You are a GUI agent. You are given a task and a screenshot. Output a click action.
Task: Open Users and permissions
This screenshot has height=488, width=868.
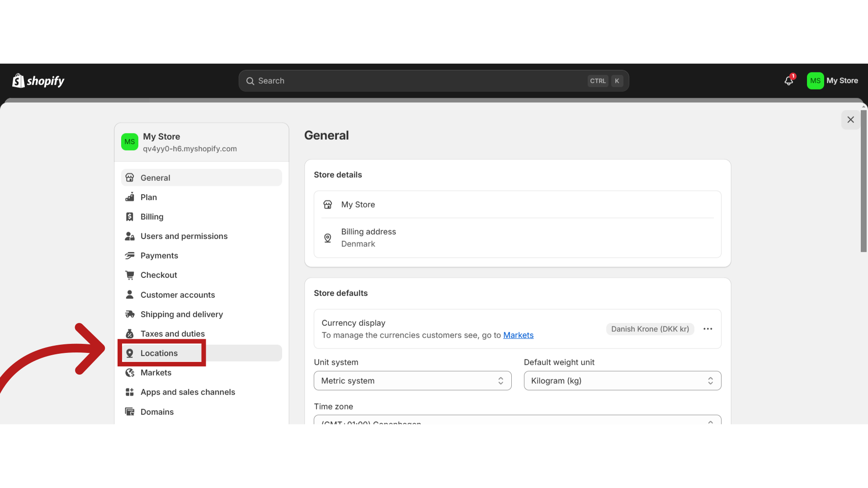[202, 236]
